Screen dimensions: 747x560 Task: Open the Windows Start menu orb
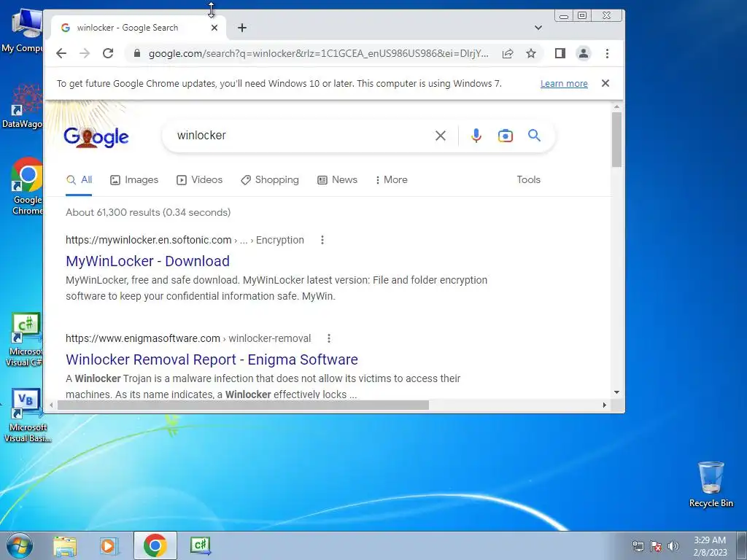coord(20,545)
